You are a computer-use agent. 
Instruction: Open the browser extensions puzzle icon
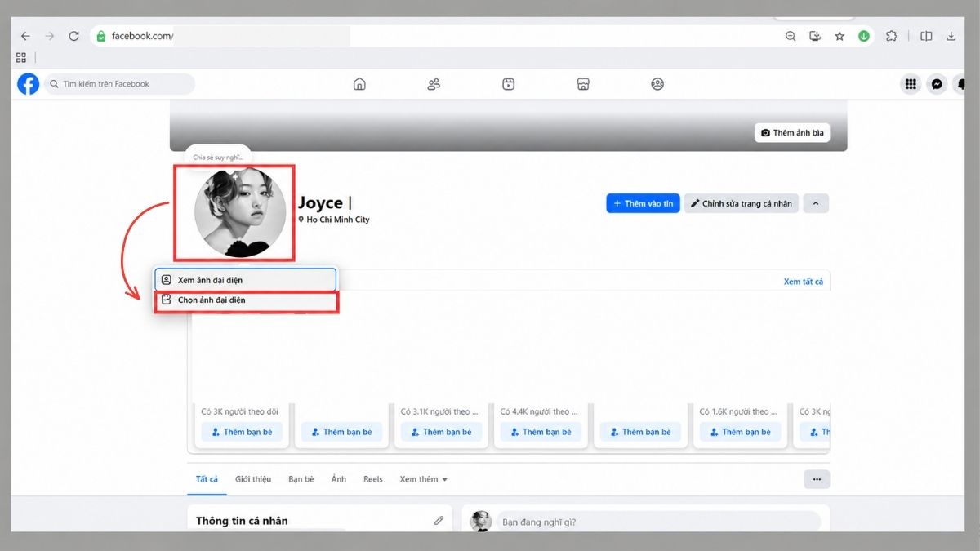pyautogui.click(x=891, y=36)
